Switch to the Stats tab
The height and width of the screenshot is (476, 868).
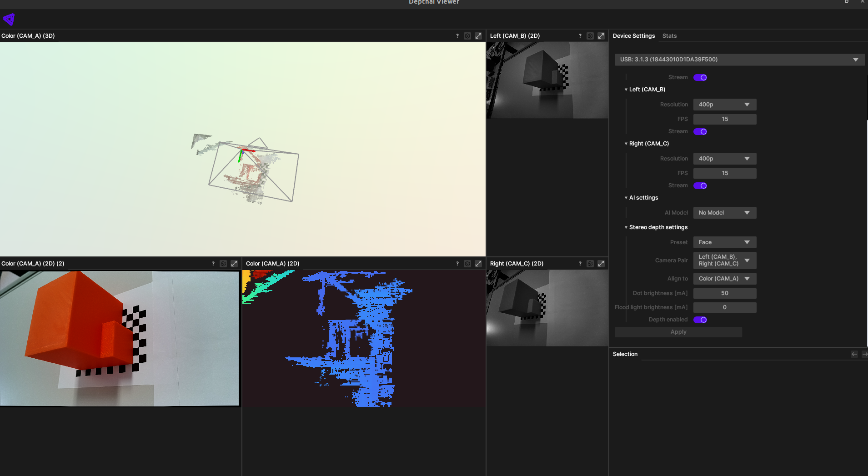[x=669, y=36]
